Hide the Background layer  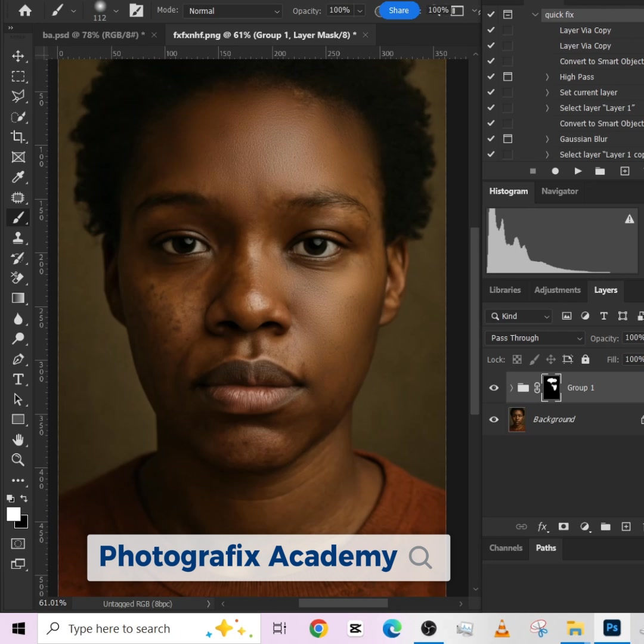(494, 419)
